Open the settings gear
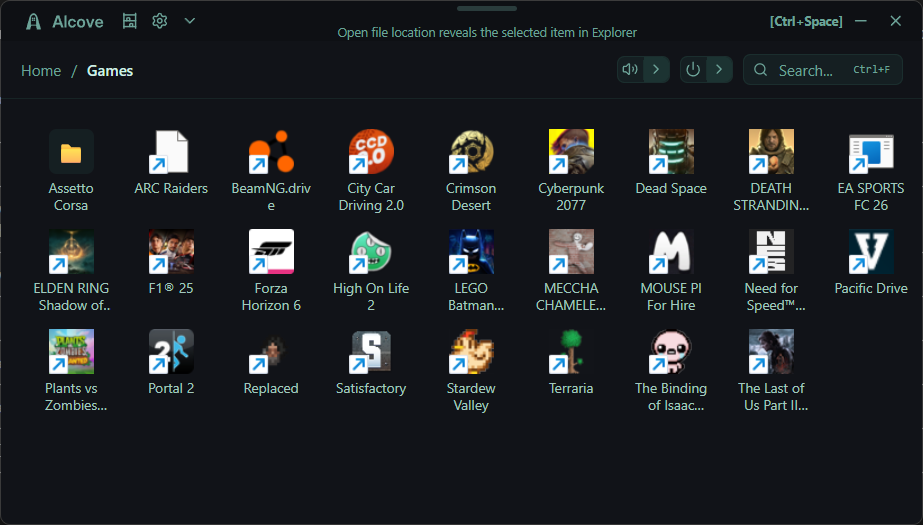 [x=160, y=21]
